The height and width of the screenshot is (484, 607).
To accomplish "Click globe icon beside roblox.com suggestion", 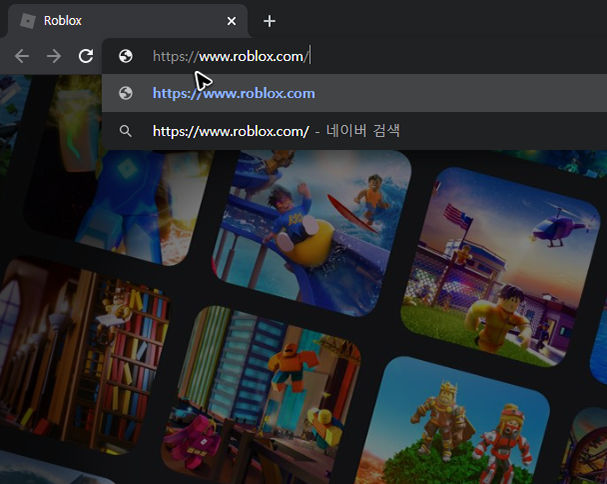I will point(126,93).
